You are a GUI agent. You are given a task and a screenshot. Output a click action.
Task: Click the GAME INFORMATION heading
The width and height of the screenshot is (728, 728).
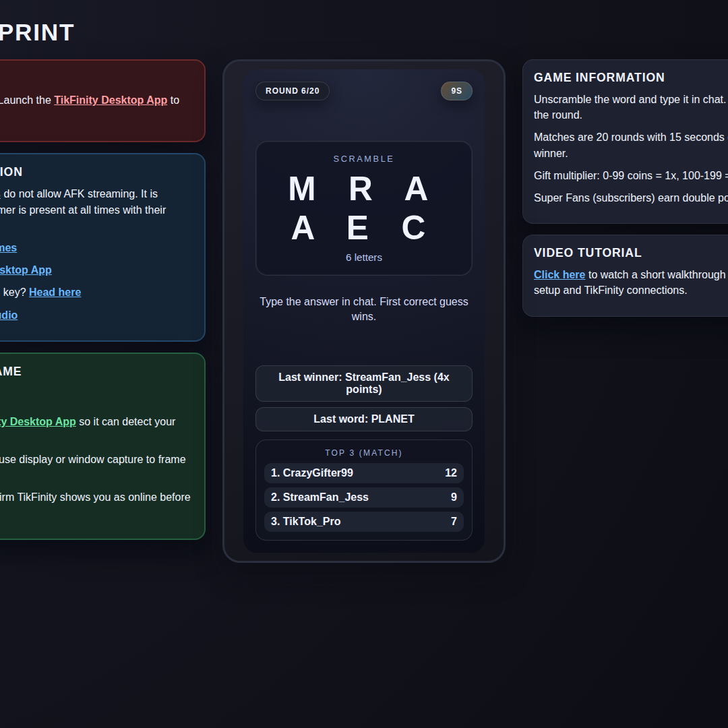pos(599,78)
